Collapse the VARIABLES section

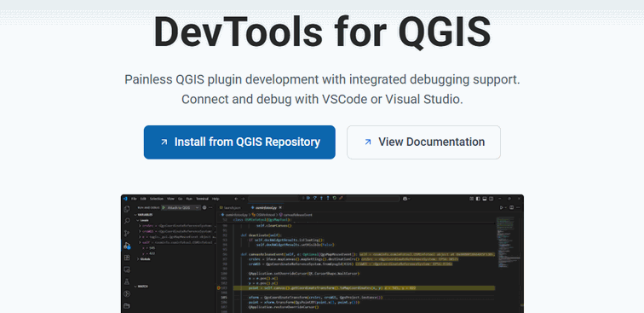click(x=144, y=215)
